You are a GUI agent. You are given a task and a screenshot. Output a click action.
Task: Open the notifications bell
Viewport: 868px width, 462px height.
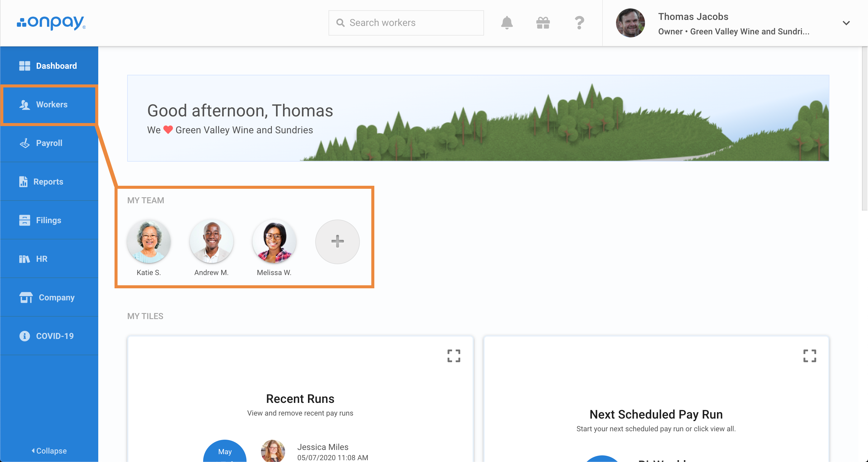pyautogui.click(x=507, y=23)
